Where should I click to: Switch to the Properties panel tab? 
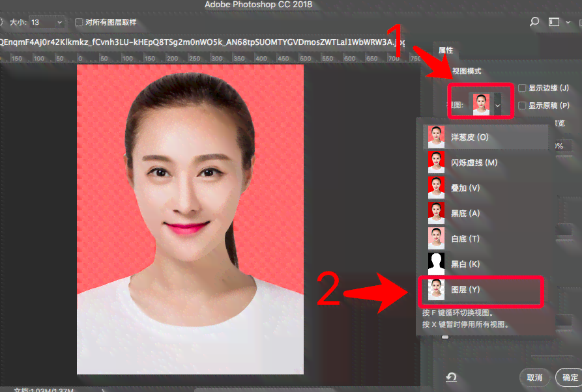point(445,50)
